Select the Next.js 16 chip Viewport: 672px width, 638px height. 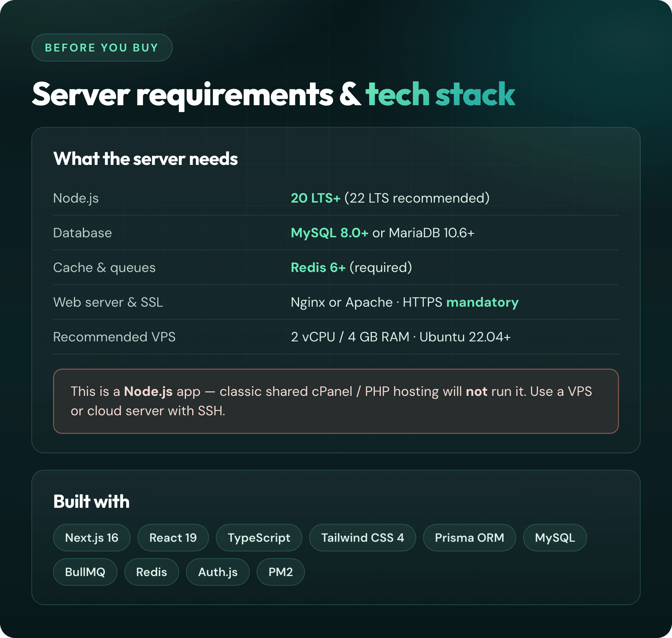pyautogui.click(x=92, y=538)
